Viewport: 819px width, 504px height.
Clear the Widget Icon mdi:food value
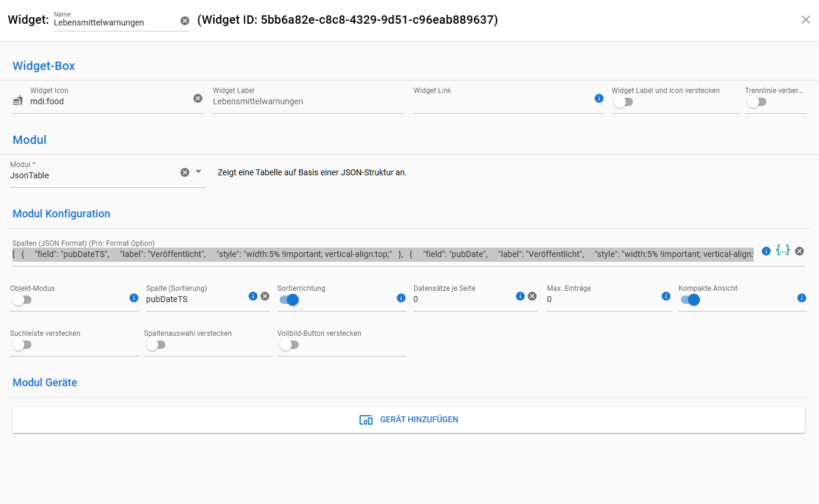pos(198,98)
